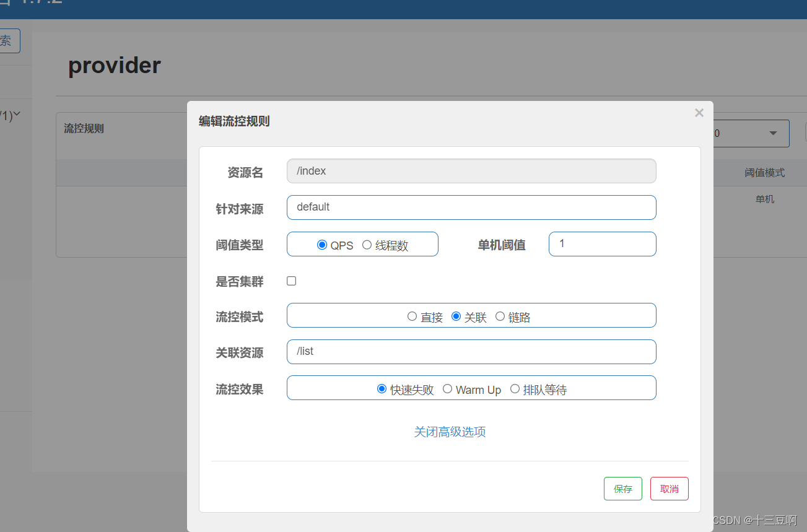Click the 针对来源 input field
The height and width of the screenshot is (532, 807).
pyautogui.click(x=471, y=207)
